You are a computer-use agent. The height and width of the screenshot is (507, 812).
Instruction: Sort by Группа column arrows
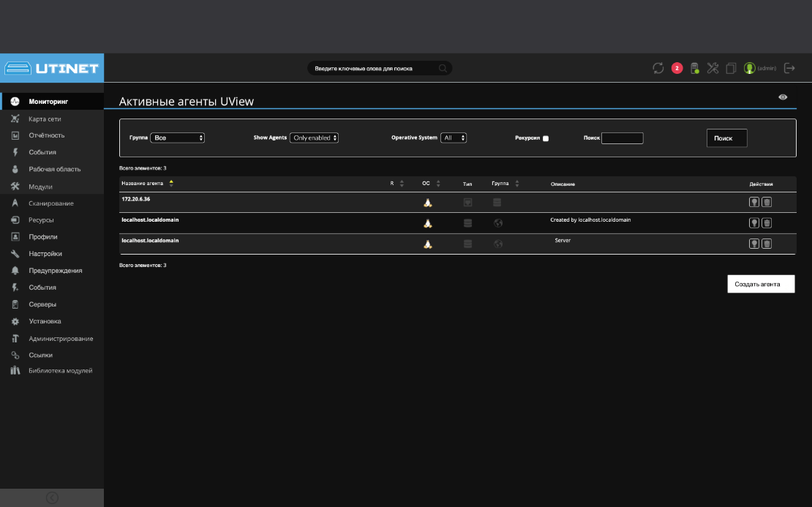tap(516, 184)
